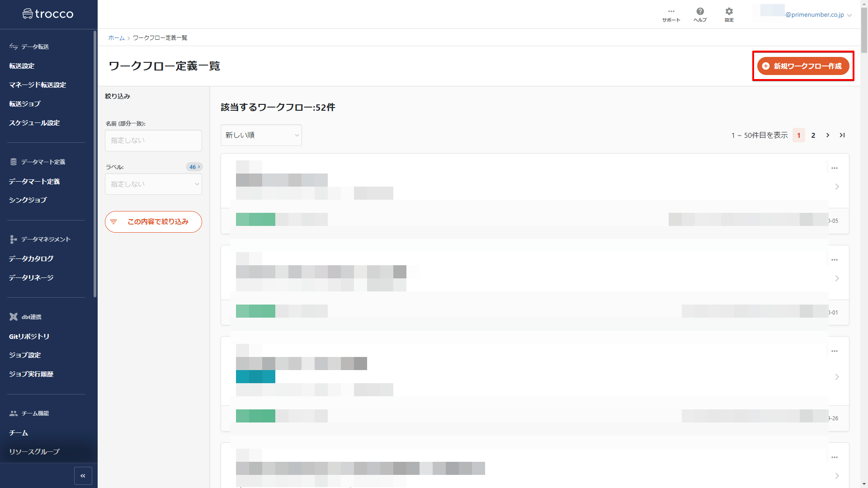868x488 pixels.
Task: Open more options on fourth workflow card
Action: [x=835, y=457]
